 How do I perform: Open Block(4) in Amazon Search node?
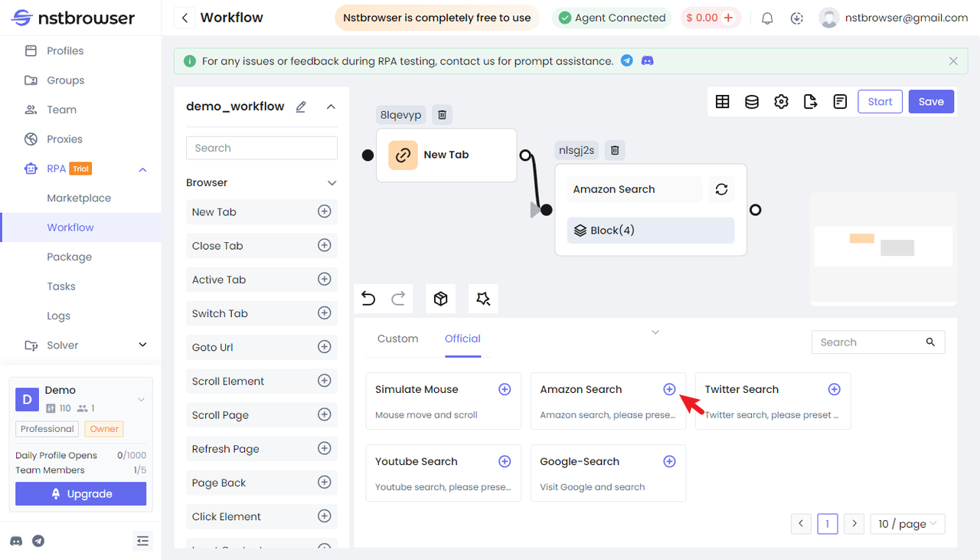[651, 231]
